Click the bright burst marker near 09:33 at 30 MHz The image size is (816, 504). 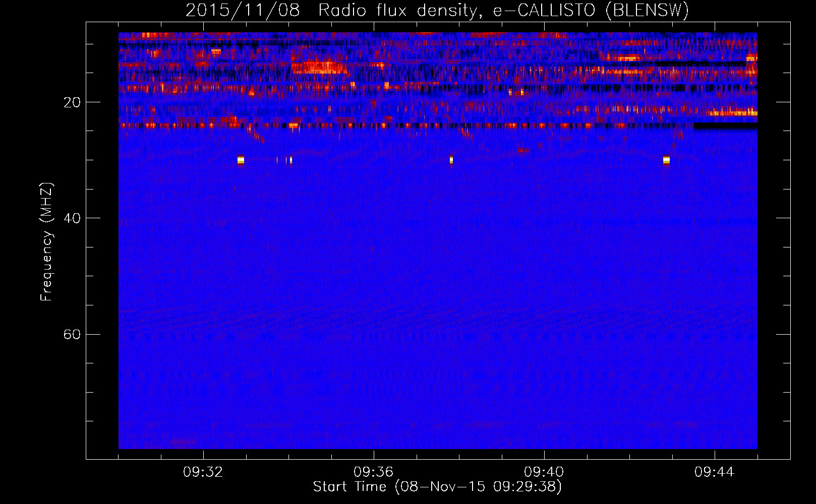(x=241, y=160)
